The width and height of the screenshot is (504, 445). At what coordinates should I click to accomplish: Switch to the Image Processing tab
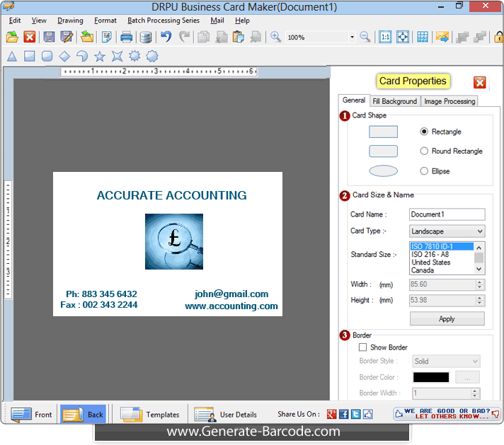(449, 101)
